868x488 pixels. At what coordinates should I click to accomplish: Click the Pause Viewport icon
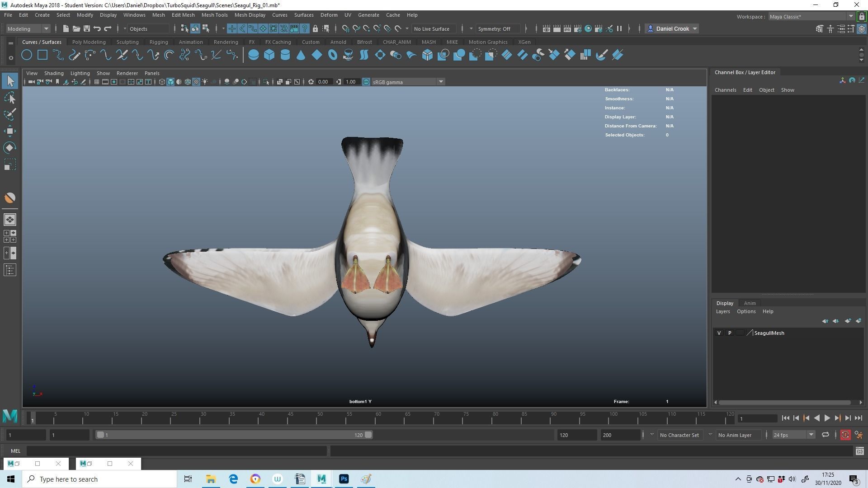pos(619,28)
